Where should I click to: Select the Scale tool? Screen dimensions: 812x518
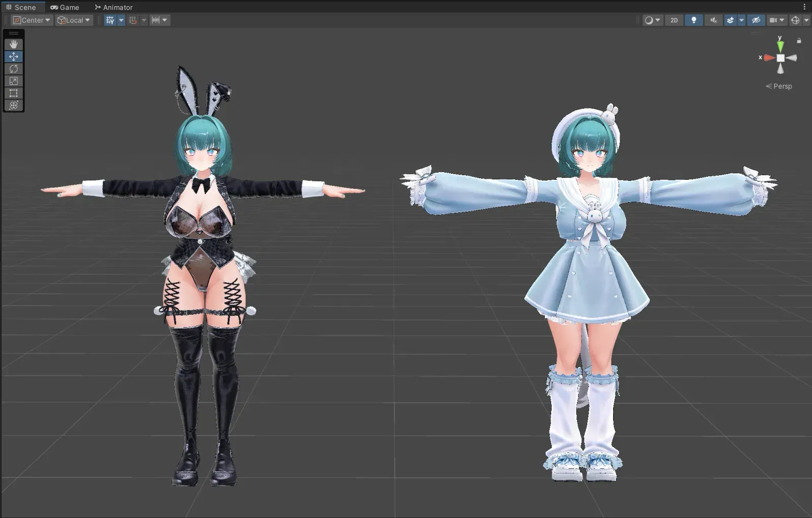tap(14, 81)
